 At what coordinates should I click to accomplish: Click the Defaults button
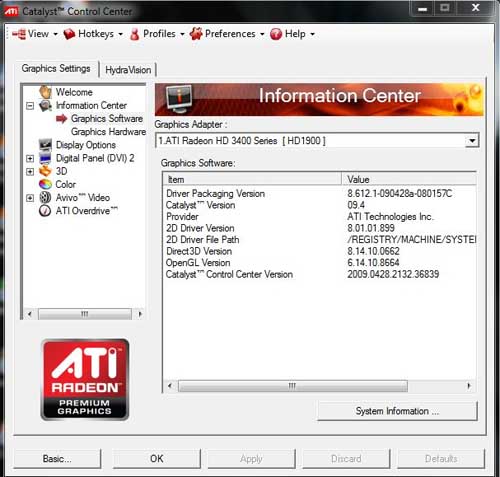(x=441, y=459)
